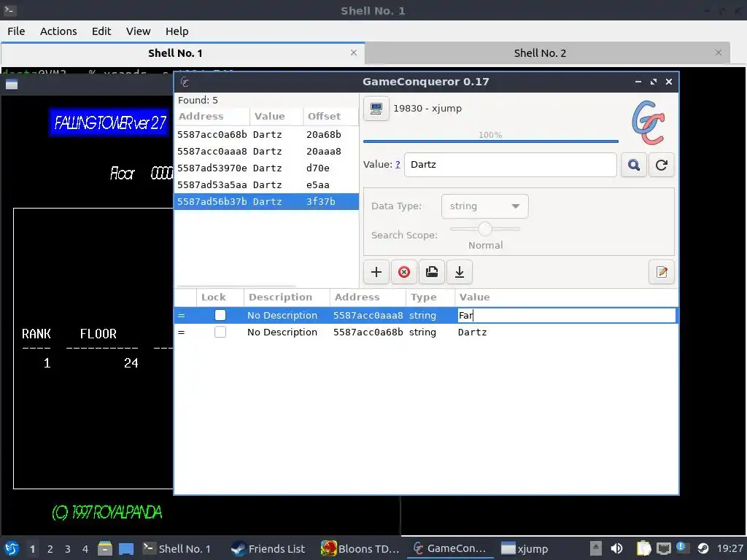Open the clipboard tray icon

643,548
